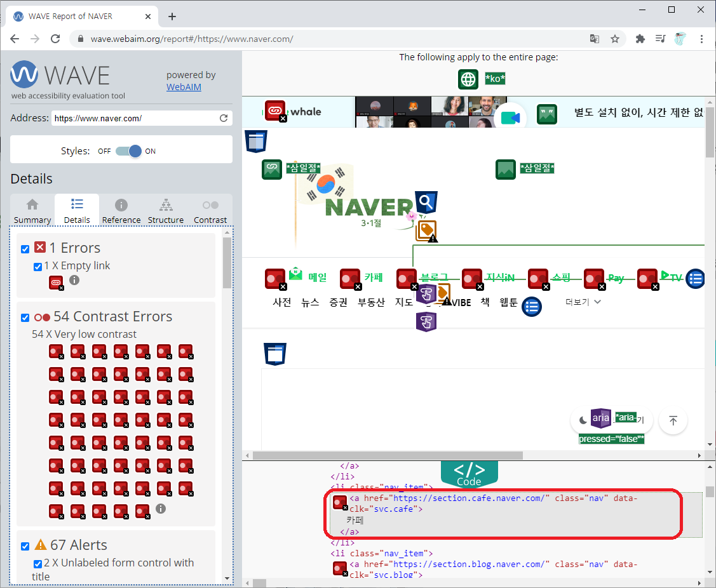Open the Reference tab
The height and width of the screenshot is (588, 716).
coord(121,210)
